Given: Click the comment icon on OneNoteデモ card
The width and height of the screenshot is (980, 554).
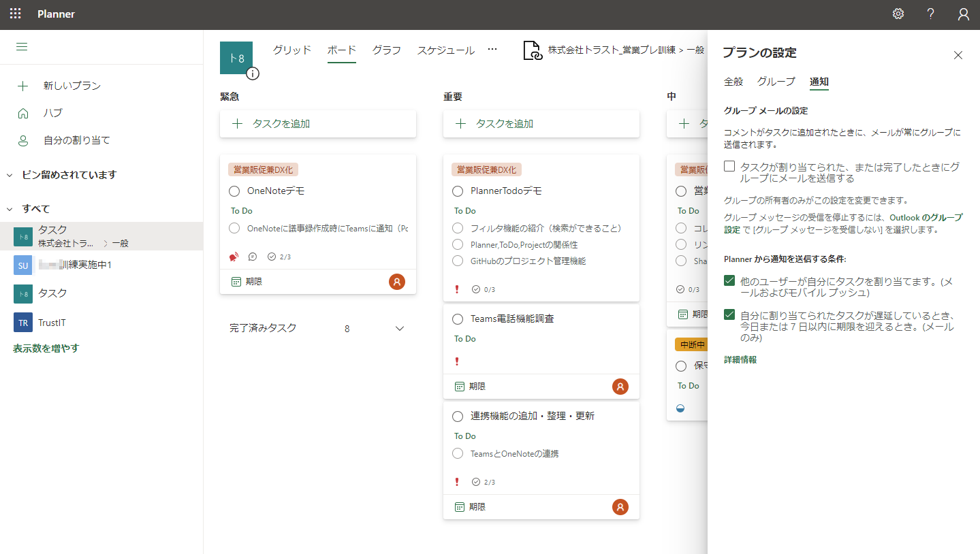Looking at the screenshot, I should (253, 257).
